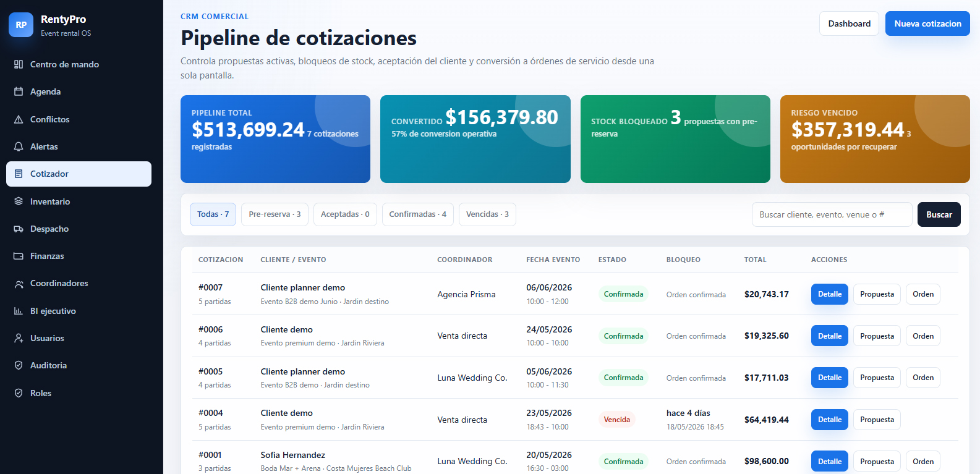Click the Dashboard button
The image size is (980, 474).
[x=849, y=23]
